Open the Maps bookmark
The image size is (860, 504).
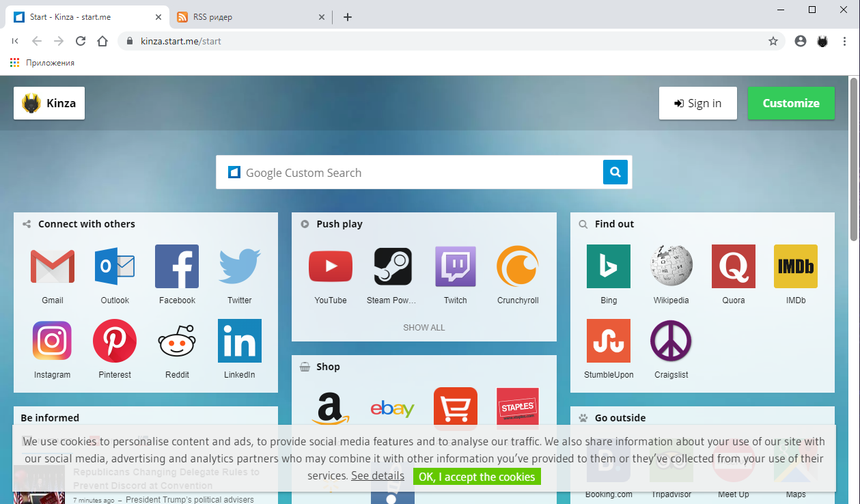pos(796,468)
